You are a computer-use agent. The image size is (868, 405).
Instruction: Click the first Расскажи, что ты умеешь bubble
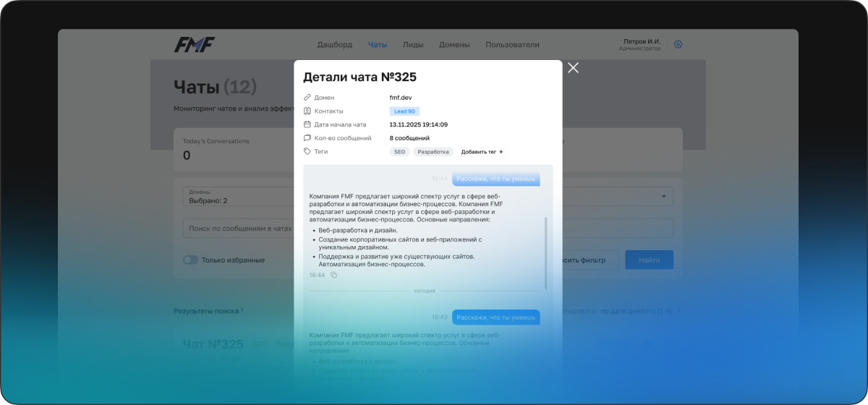(x=496, y=179)
